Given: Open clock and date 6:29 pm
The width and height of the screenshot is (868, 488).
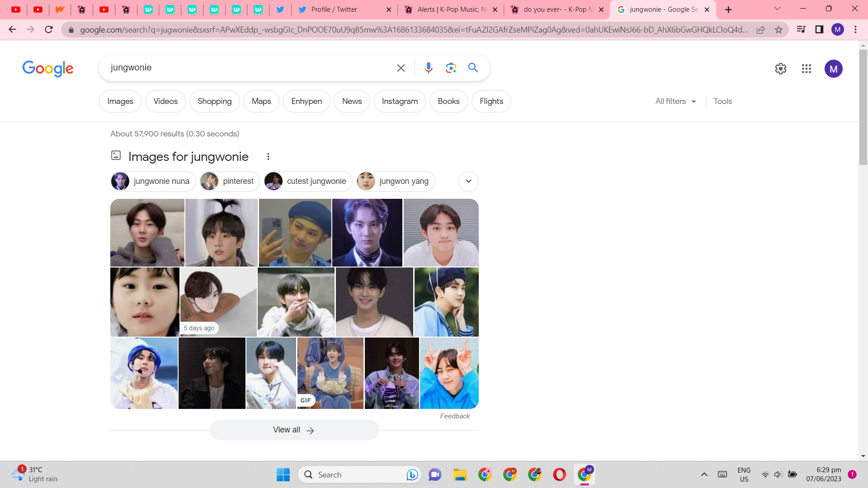Looking at the screenshot, I should tap(824, 474).
